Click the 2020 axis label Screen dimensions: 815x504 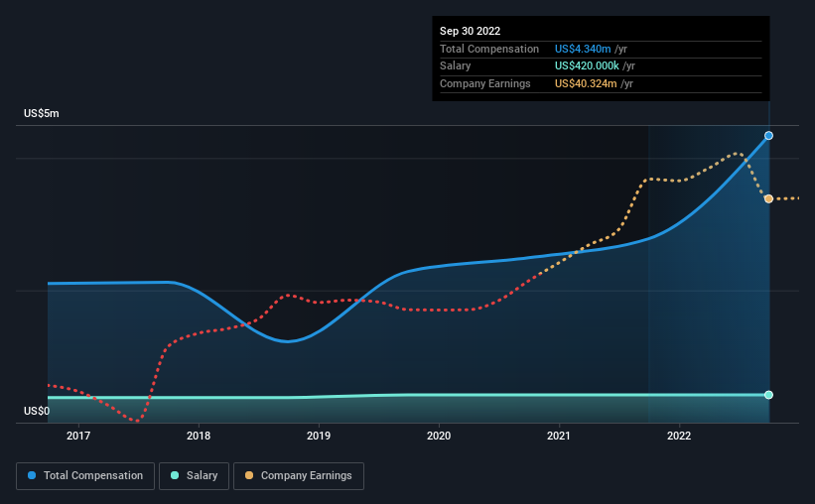point(439,436)
